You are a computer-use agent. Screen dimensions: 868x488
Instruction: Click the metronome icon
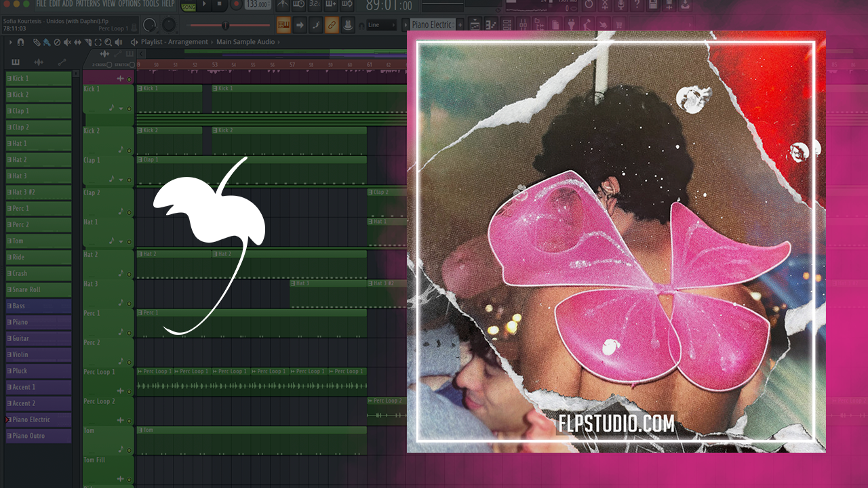tap(282, 5)
